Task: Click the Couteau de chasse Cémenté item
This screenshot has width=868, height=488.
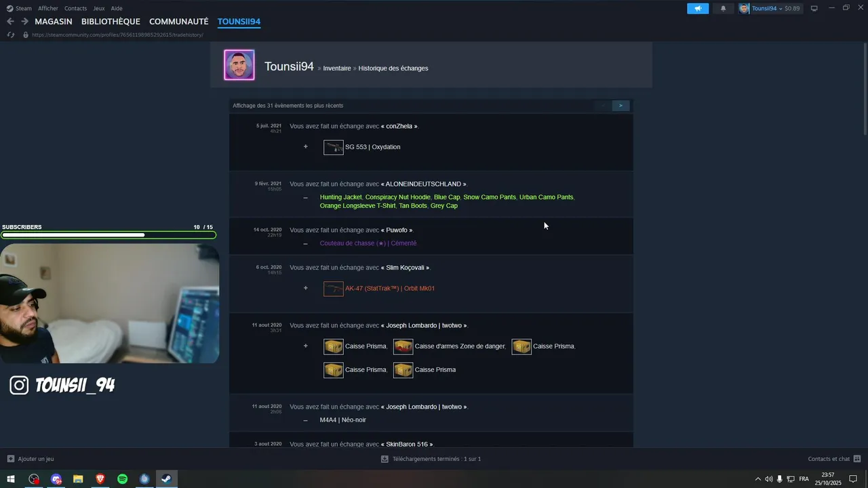Action: (x=368, y=243)
